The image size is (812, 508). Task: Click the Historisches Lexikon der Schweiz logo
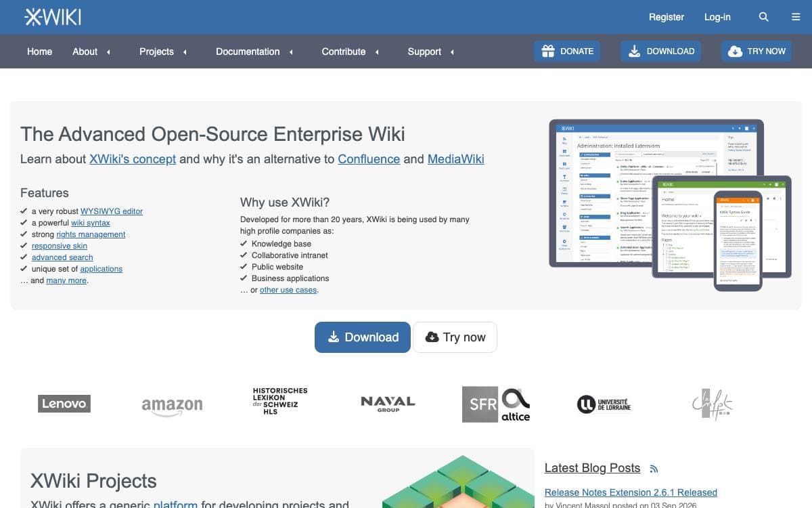pyautogui.click(x=280, y=401)
